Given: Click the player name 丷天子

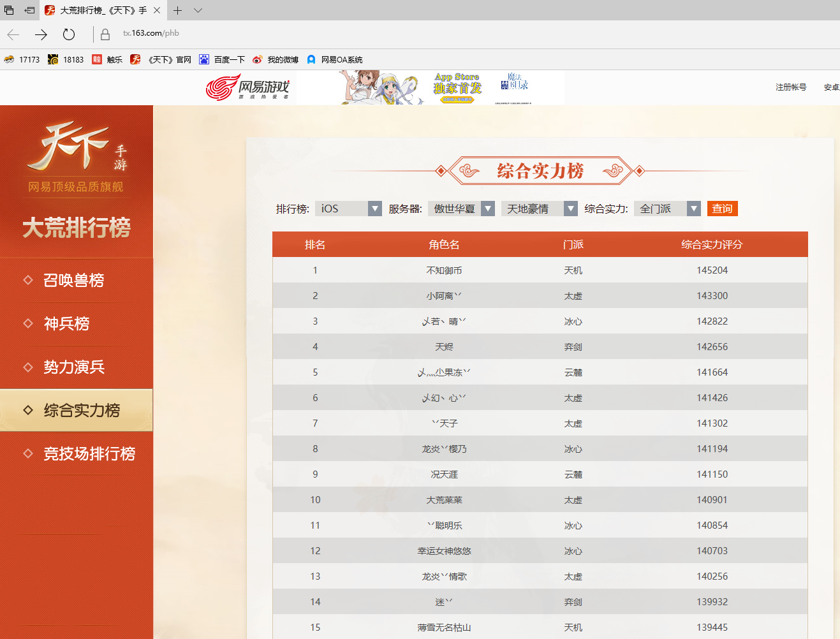Looking at the screenshot, I should pyautogui.click(x=445, y=423).
